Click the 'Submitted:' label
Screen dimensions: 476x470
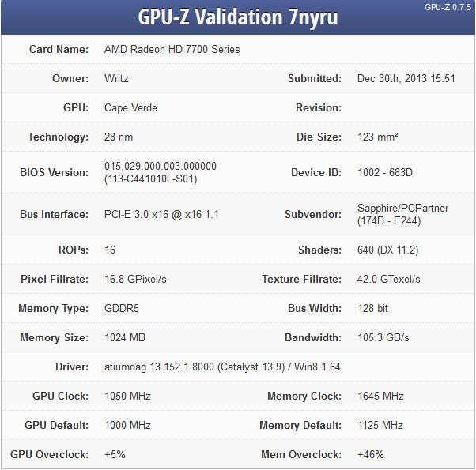[315, 78]
